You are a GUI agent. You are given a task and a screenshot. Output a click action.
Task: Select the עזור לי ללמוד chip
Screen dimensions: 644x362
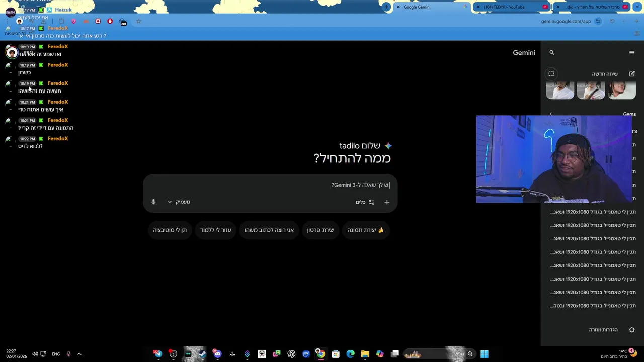(215, 230)
